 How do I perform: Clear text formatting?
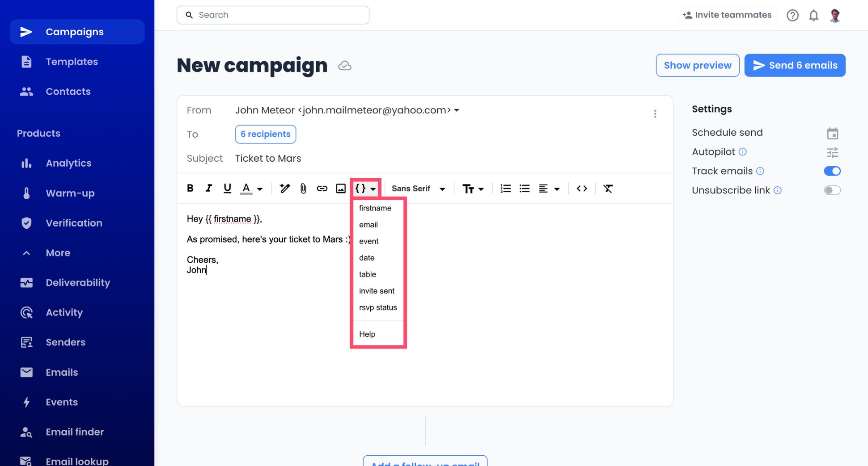(x=608, y=188)
